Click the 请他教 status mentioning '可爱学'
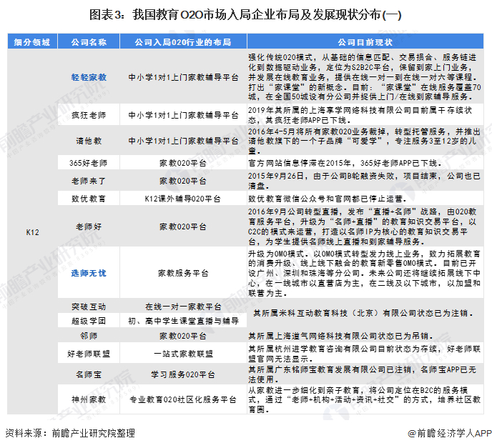The image size is (492, 448). click(365, 141)
